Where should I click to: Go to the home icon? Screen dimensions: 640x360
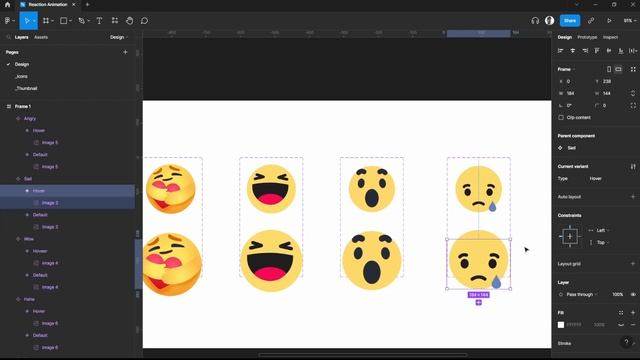click(x=7, y=5)
